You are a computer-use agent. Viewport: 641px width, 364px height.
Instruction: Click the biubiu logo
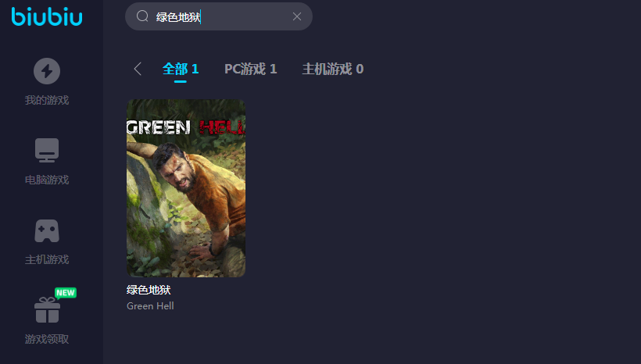tap(47, 16)
